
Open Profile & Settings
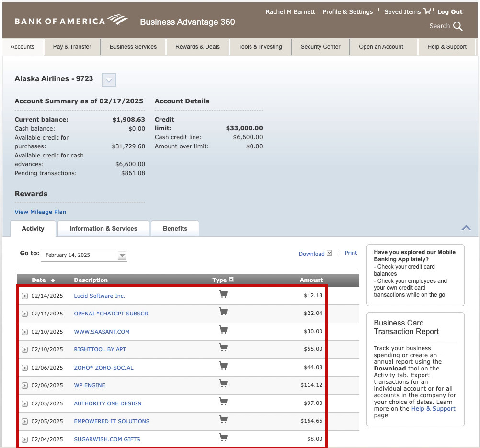348,12
